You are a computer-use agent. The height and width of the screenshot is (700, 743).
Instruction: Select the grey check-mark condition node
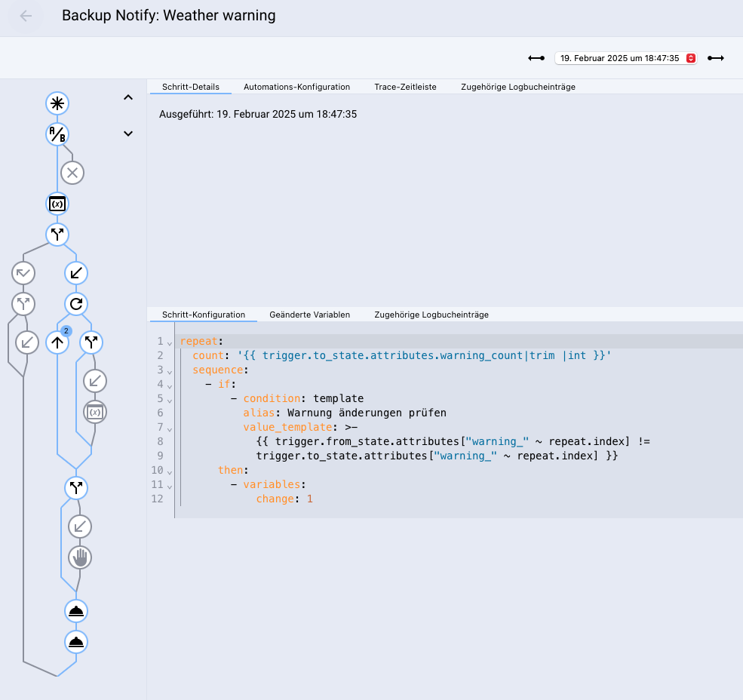23,273
